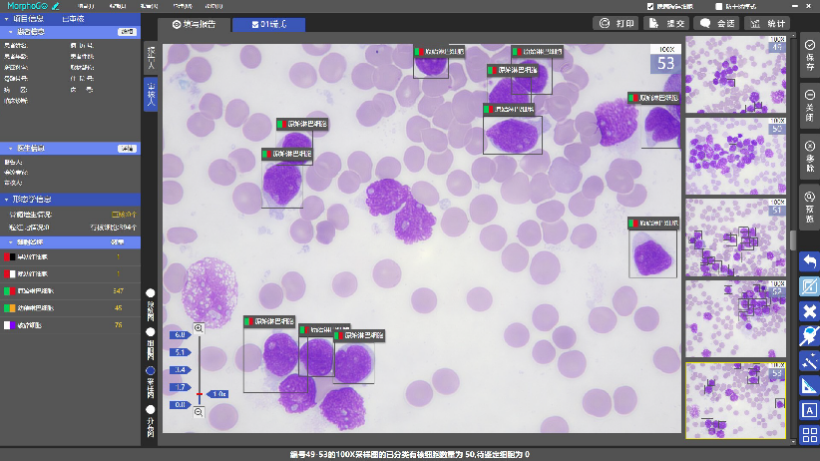Toggle the unchecked checkbox in title bar
This screenshot has width=820, height=461.
719,6
